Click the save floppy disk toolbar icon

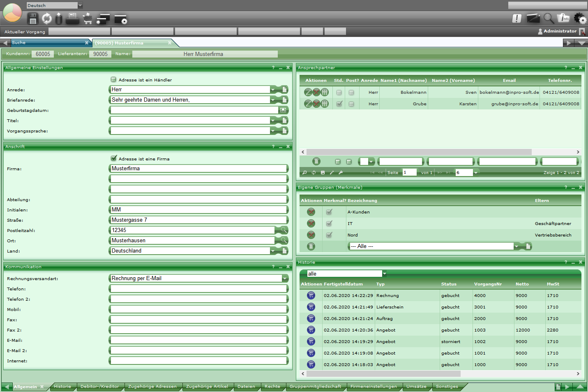tap(32, 19)
